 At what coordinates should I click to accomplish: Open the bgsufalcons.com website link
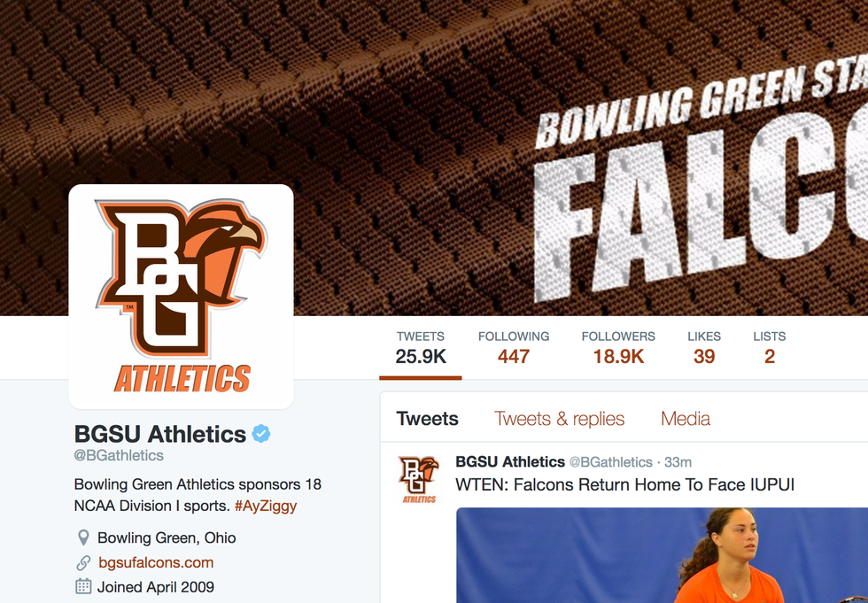pos(155,562)
